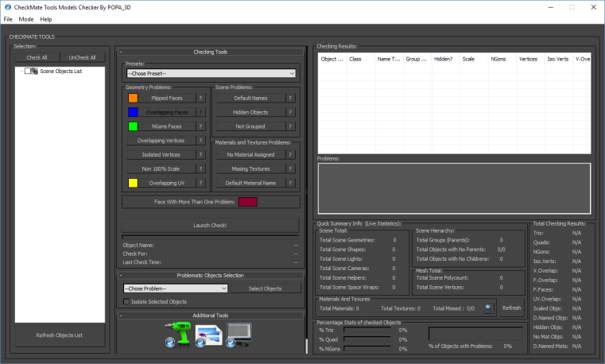This screenshot has width=605, height=364.
Task: Open help for NGons Faces
Action: pos(200,126)
